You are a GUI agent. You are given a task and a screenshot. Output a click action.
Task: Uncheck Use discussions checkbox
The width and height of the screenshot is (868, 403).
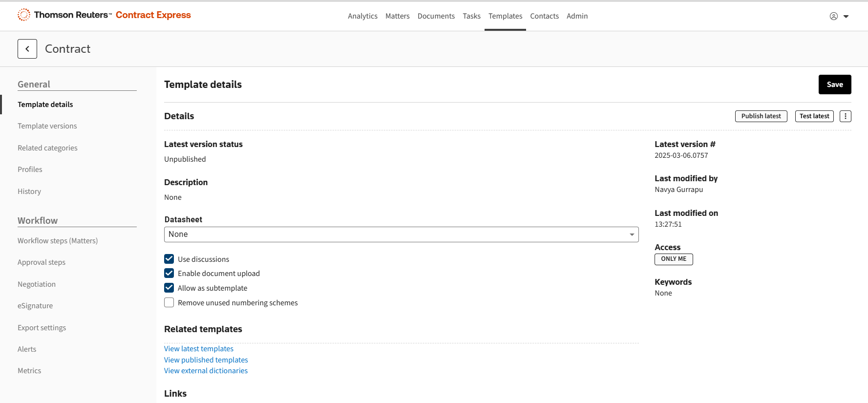(169, 259)
